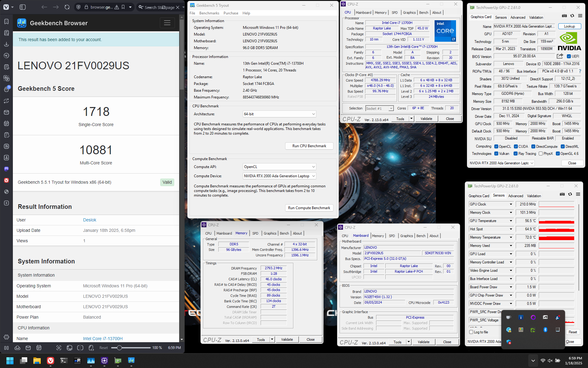Toggle the CUDA checkbox in GPU-Z
588x368 pixels.
pos(516,147)
